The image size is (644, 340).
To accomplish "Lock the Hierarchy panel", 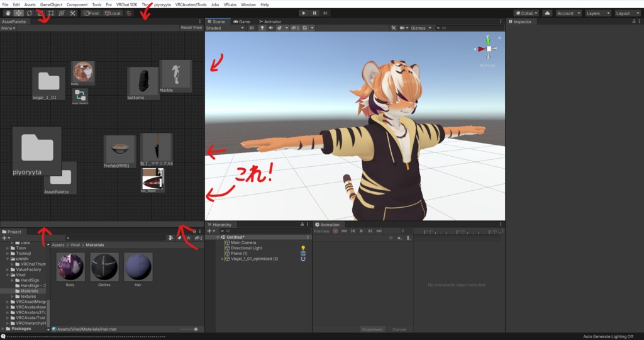I will [x=302, y=225].
